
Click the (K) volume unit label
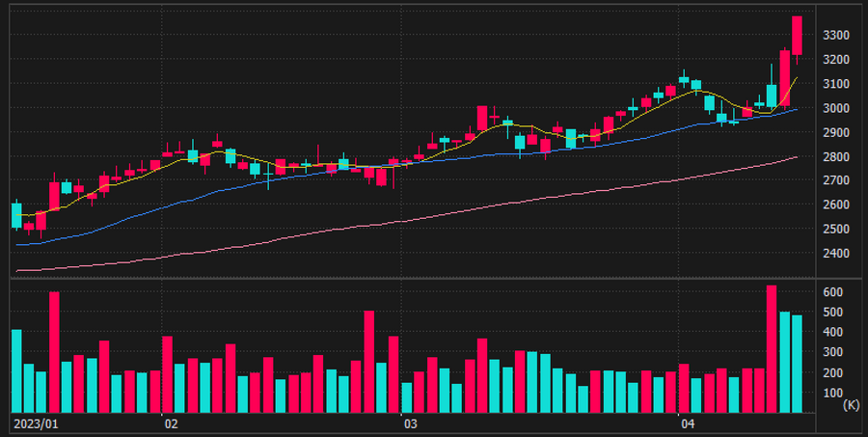pyautogui.click(x=851, y=405)
